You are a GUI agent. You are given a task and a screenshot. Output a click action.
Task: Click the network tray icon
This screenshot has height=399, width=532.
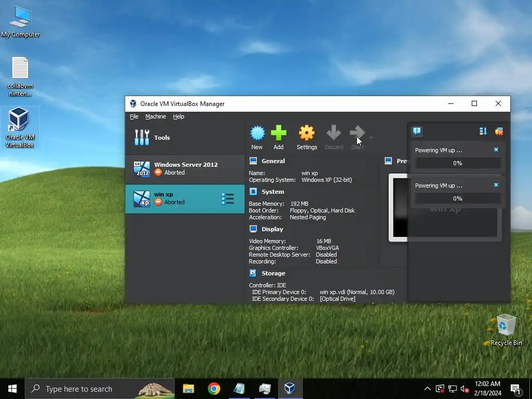pyautogui.click(x=453, y=389)
